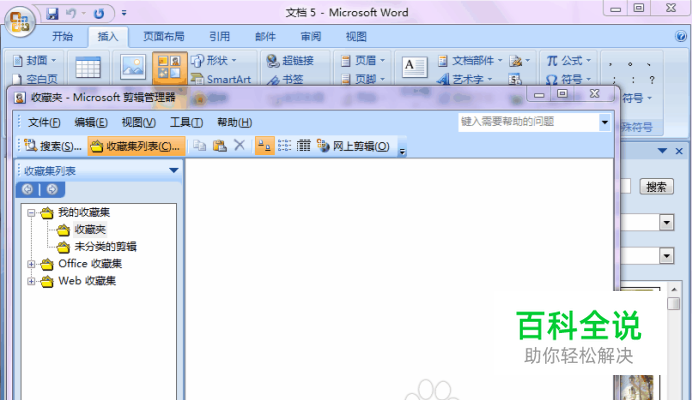Open the 页眉 header dropdown
This screenshot has height=400, width=692.
[x=363, y=60]
